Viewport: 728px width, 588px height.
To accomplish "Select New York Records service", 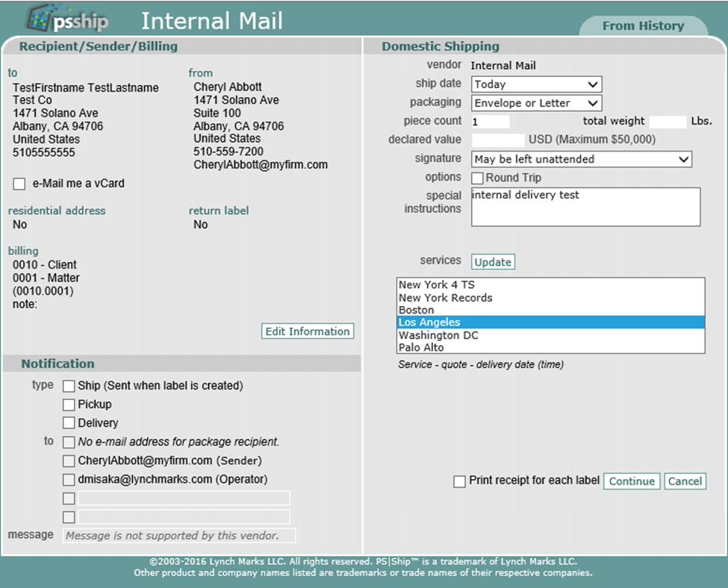I will point(550,298).
